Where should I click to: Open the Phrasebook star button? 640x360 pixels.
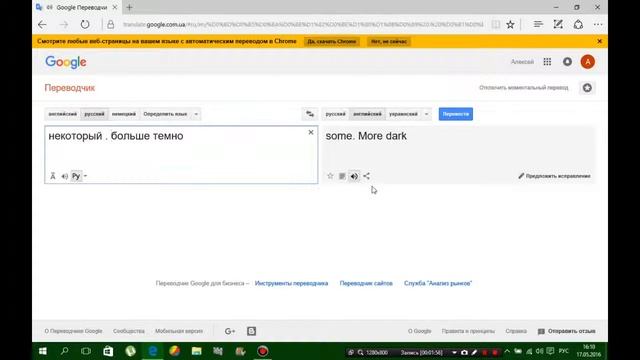pyautogui.click(x=587, y=88)
